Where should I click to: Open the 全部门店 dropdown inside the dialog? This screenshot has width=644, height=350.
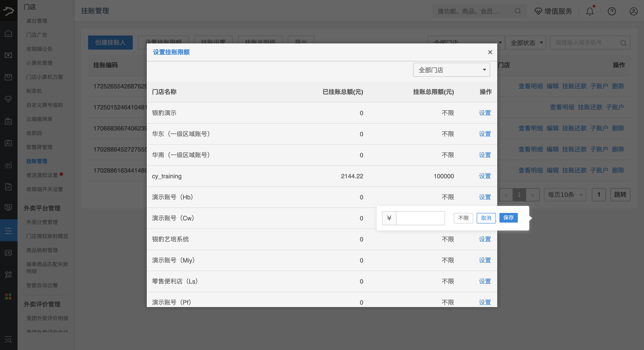(x=451, y=70)
